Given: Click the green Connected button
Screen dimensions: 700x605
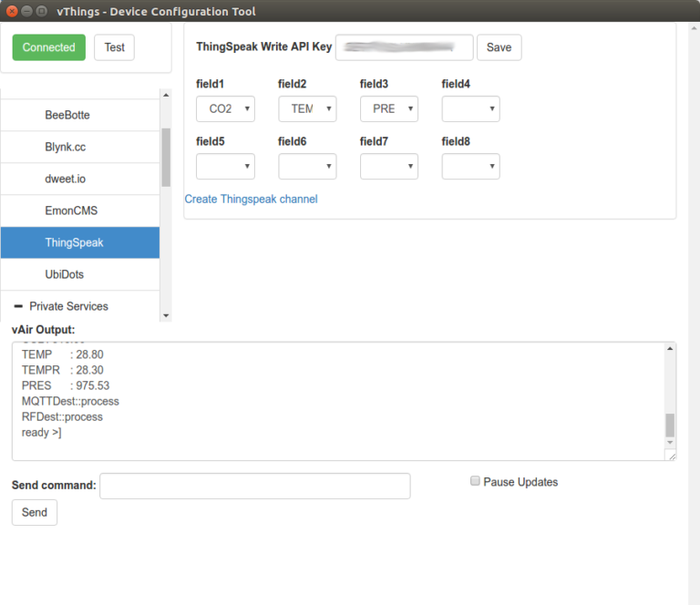Looking at the screenshot, I should (x=48, y=47).
